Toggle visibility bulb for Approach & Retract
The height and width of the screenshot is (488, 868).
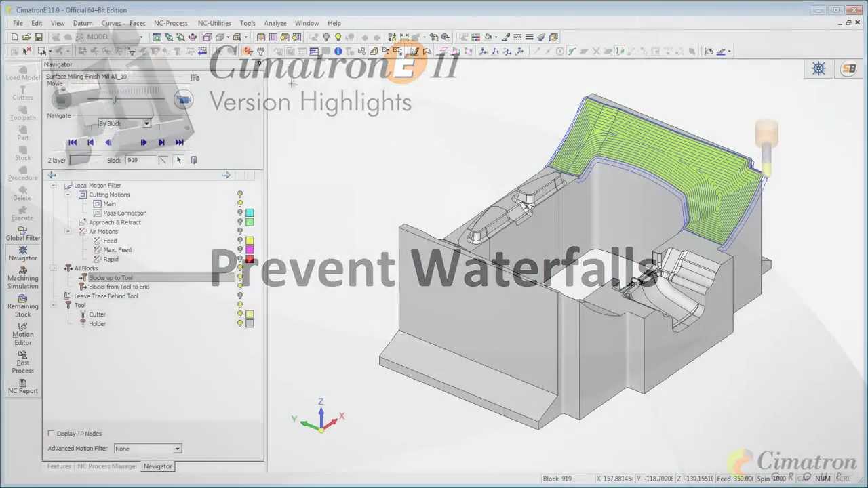[x=239, y=222]
